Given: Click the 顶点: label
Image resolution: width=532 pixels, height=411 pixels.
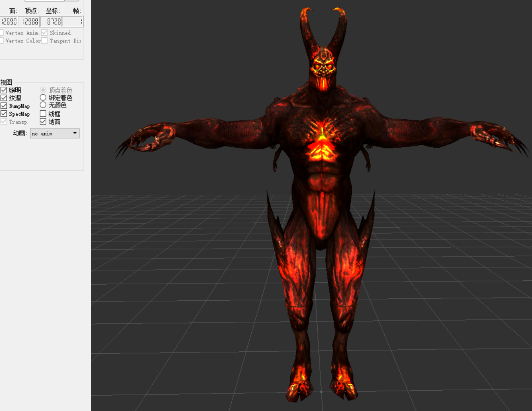Looking at the screenshot, I should 32,11.
